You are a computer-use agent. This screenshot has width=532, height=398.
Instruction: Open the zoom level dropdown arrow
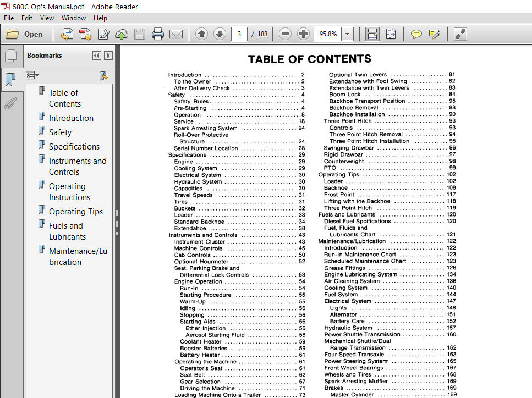click(x=348, y=34)
